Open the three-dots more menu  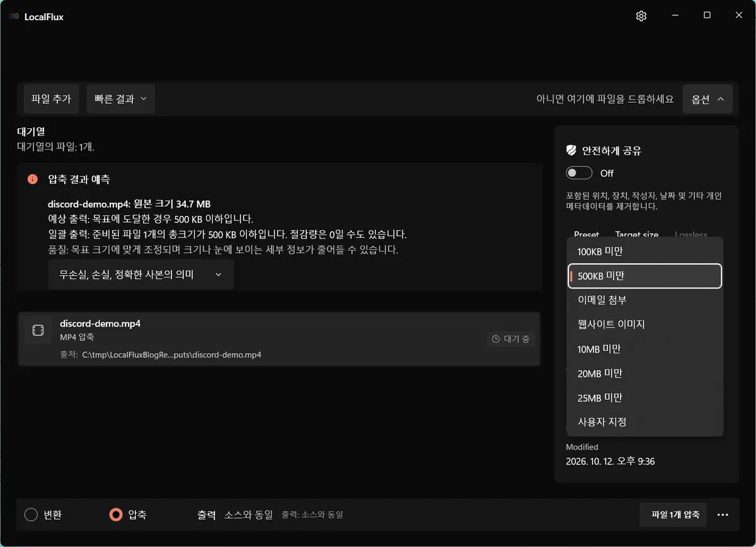[x=723, y=515]
